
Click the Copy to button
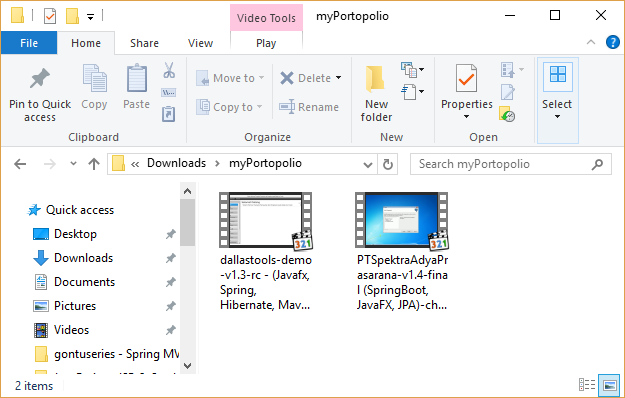[229, 107]
